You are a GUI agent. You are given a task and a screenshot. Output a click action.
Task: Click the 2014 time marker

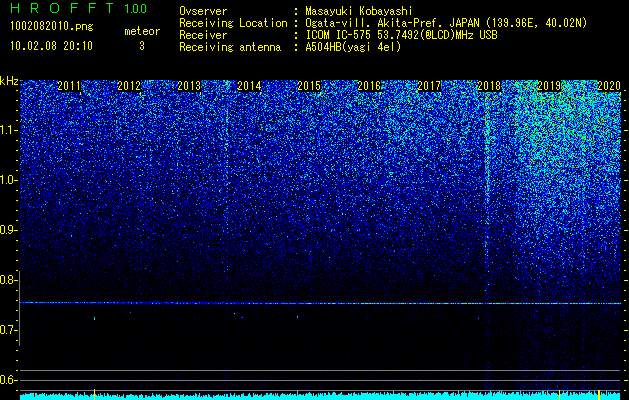[249, 86]
